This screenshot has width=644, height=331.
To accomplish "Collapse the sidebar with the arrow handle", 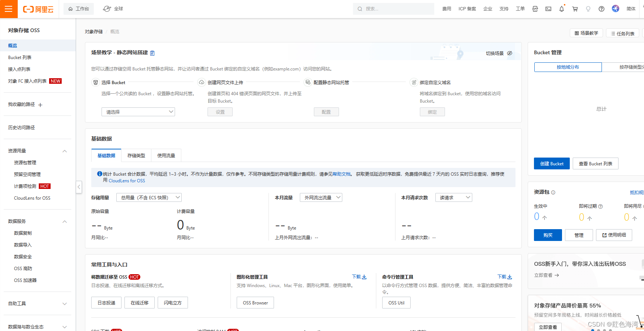I will click(x=79, y=187).
